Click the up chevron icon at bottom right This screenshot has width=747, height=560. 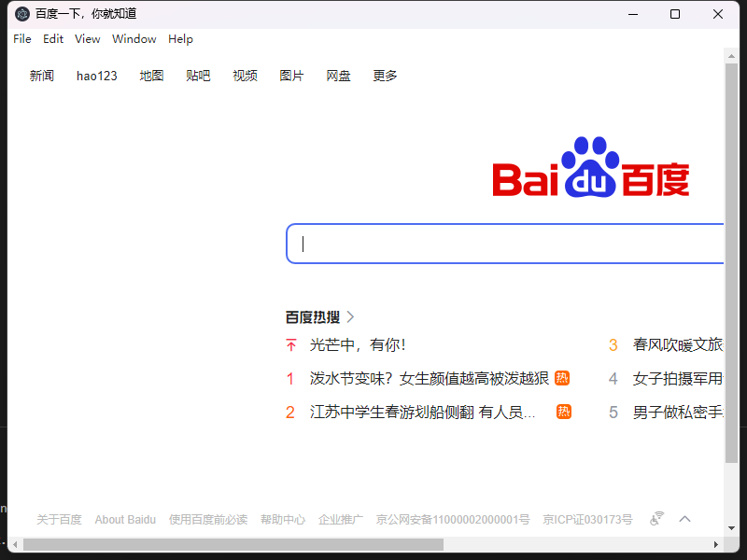tap(685, 519)
